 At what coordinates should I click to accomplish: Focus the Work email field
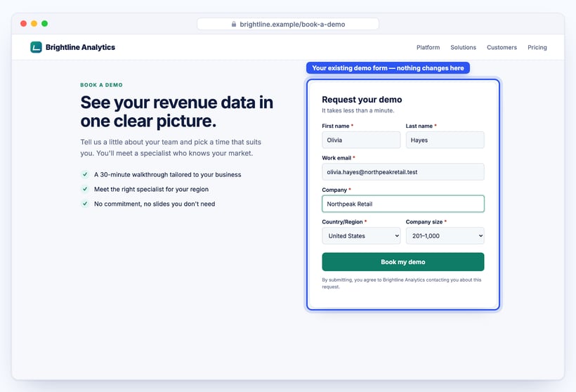[403, 172]
